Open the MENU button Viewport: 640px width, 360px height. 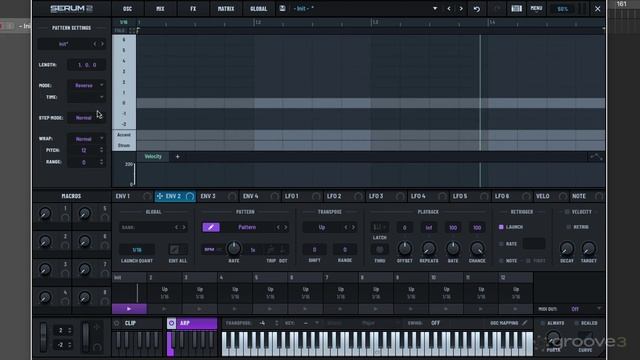[x=536, y=8]
